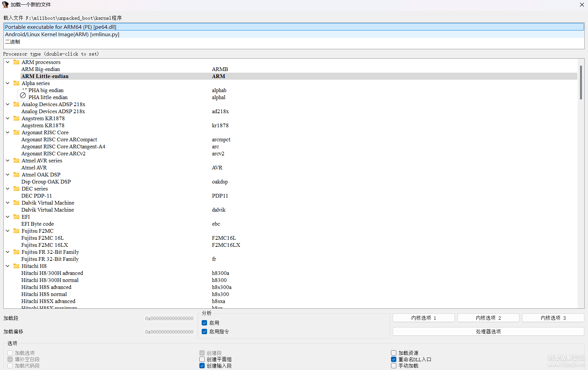Collapse the Analog Devices ADSP 218x group
The height and width of the screenshot is (370, 588).
(x=8, y=104)
